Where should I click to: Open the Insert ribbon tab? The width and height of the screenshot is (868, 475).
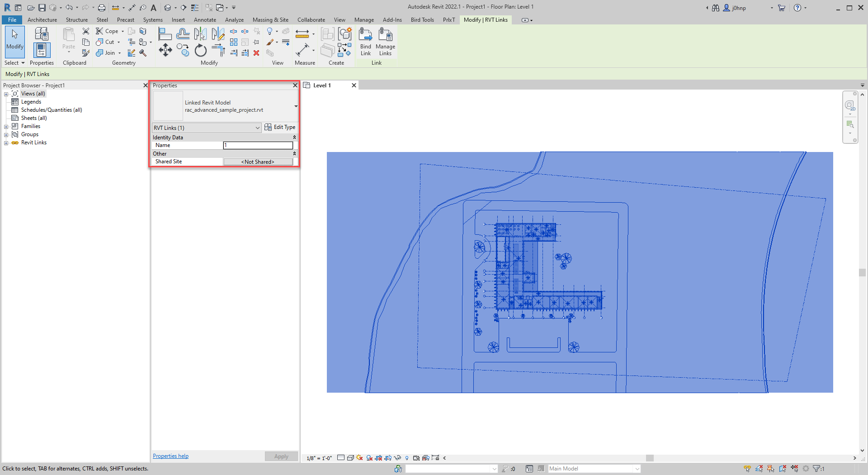click(x=178, y=20)
